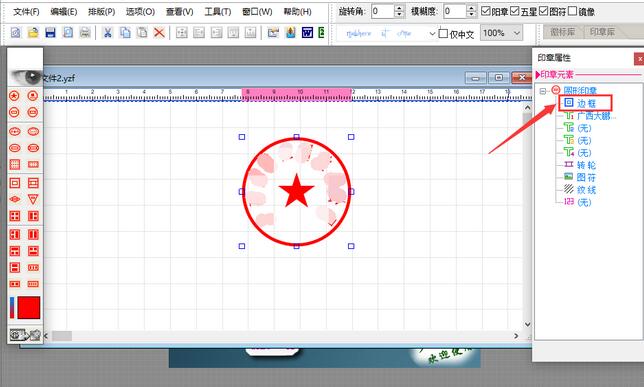The image size is (644, 387).
Task: Check the 阳章 checkbox
Action: coord(486,11)
